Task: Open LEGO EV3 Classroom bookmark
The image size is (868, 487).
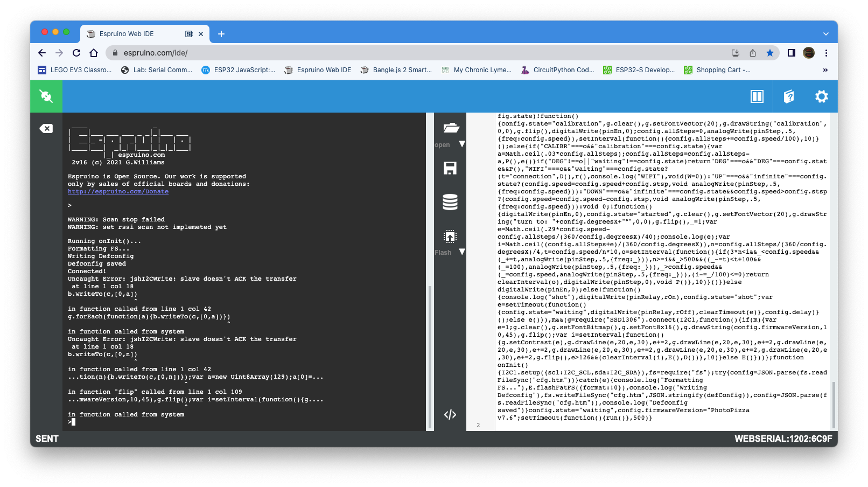Action: click(x=75, y=70)
